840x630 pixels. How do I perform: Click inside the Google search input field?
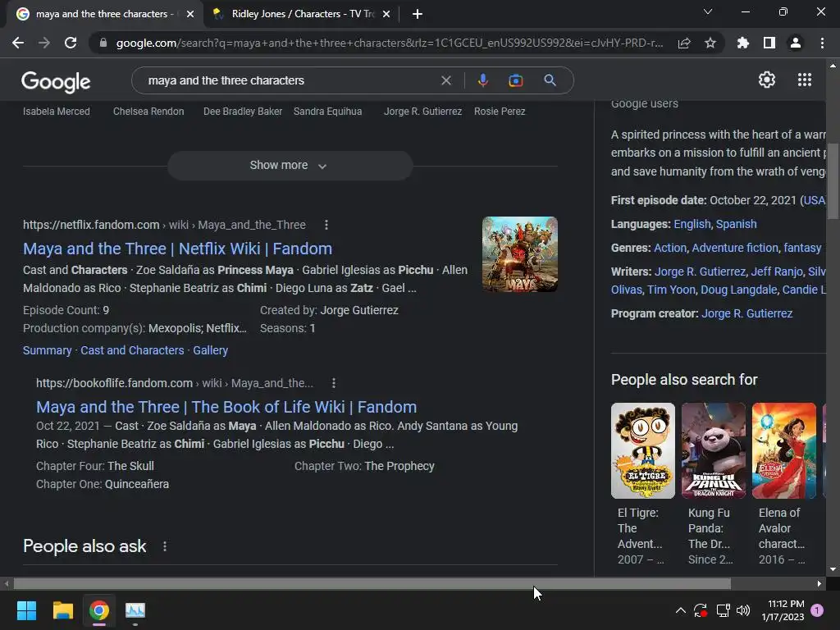pos(290,80)
